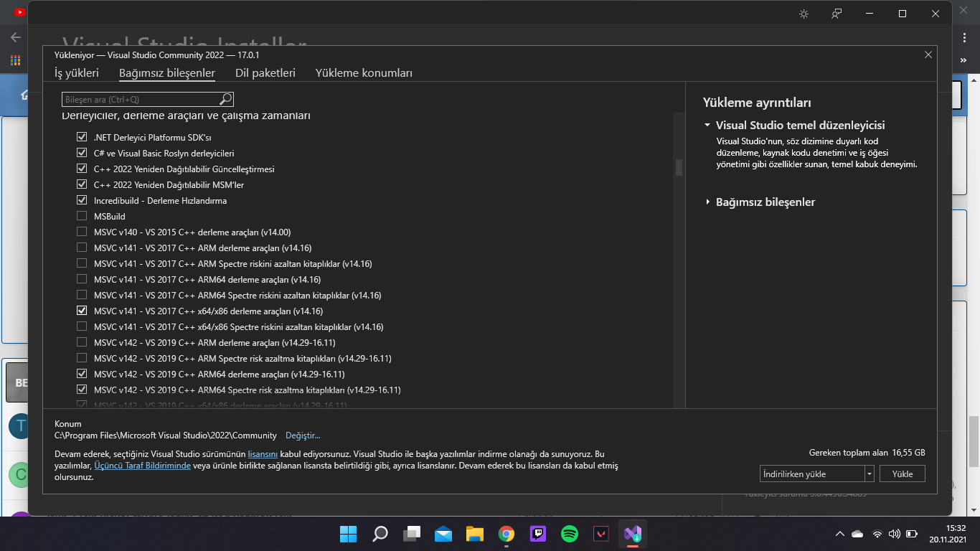Viewport: 980px width, 551px height.
Task: Switch to the İş yükleri tab
Action: pyautogui.click(x=77, y=73)
